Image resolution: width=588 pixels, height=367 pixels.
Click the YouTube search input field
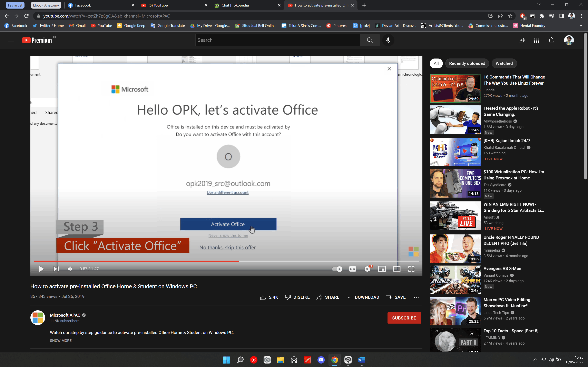277,40
